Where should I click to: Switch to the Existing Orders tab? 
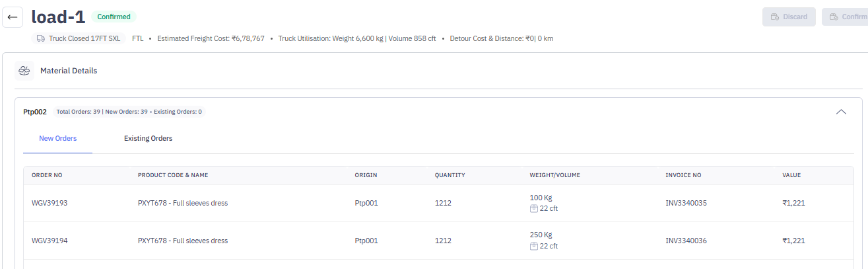[x=148, y=139]
